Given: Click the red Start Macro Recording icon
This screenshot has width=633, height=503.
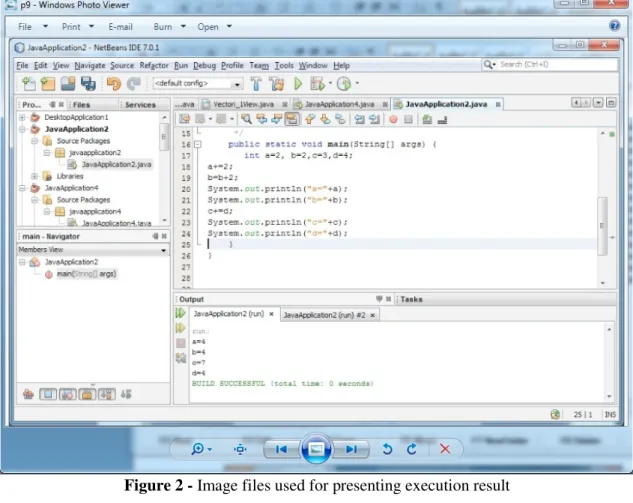Looking at the screenshot, I should pos(393,119).
